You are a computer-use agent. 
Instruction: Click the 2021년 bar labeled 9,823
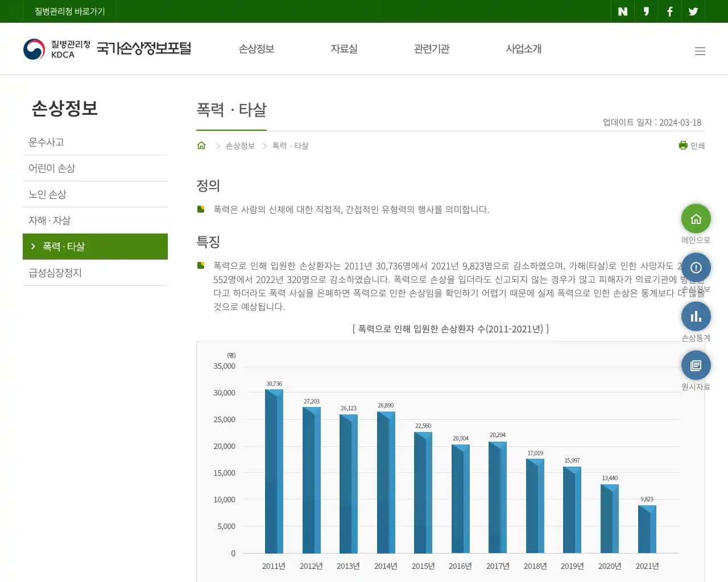(x=647, y=529)
